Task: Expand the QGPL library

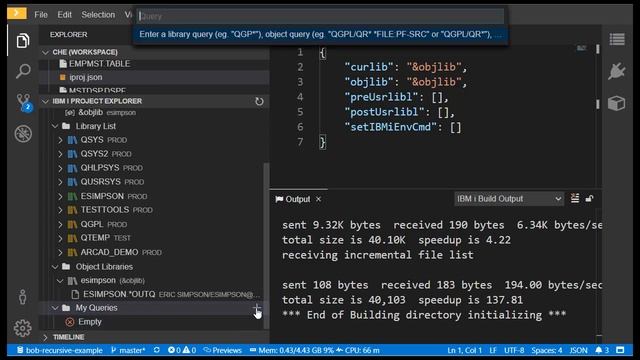Action: pos(60,224)
